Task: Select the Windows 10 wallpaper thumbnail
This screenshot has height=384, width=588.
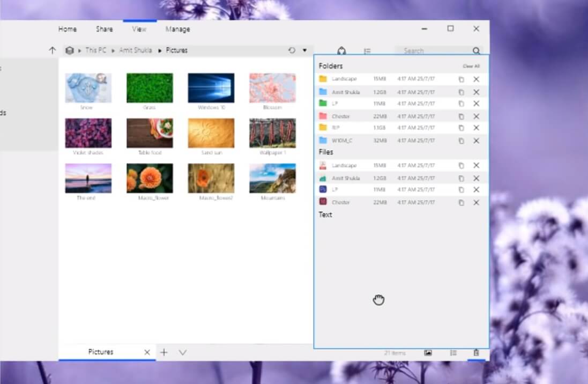Action: click(211, 88)
